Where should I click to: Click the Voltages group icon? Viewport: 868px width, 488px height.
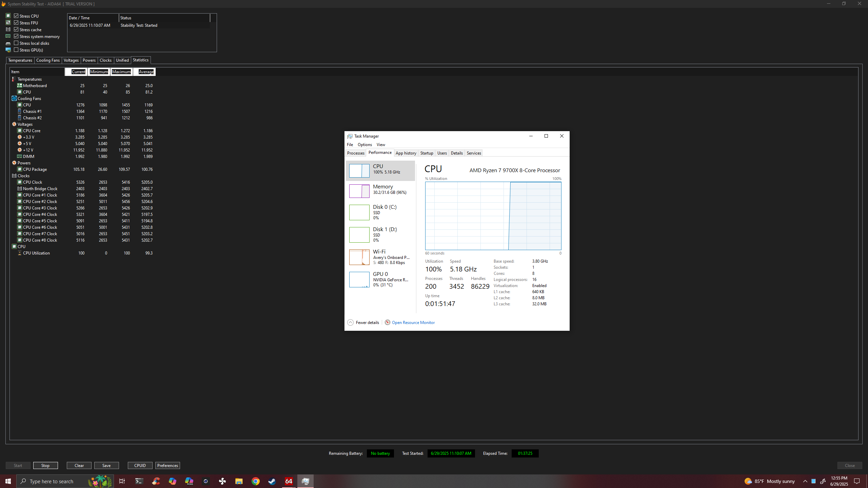(x=14, y=124)
